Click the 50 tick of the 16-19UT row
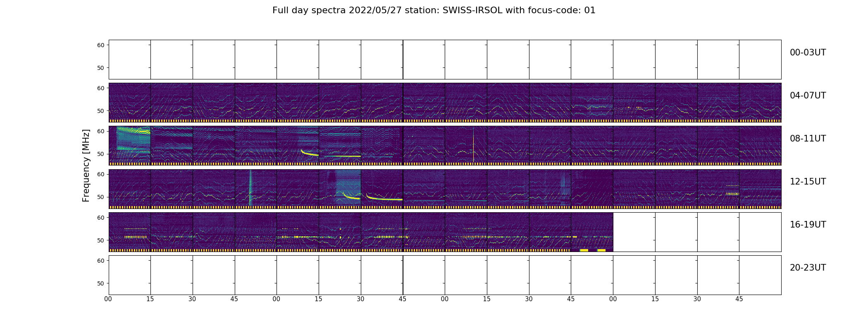This screenshot has width=868, height=331. coord(100,240)
